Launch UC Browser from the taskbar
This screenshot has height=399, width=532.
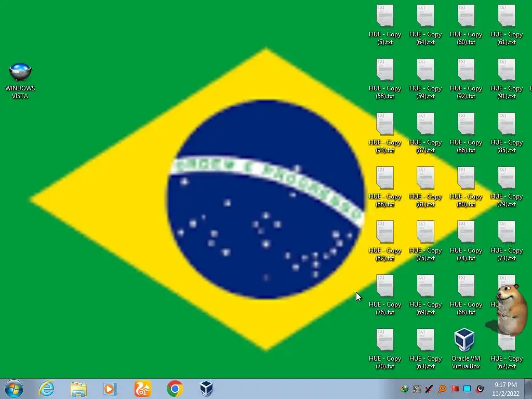pyautogui.click(x=142, y=389)
